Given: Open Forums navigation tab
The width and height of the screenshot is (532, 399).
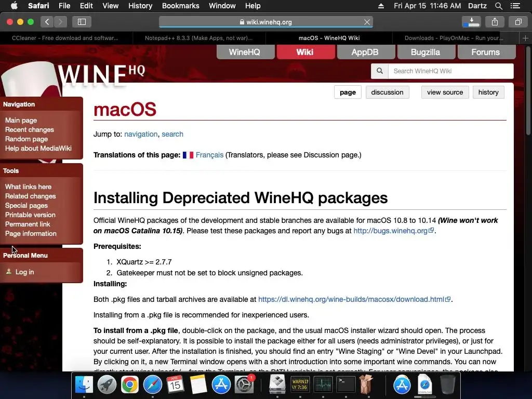Looking at the screenshot, I should pyautogui.click(x=486, y=52).
